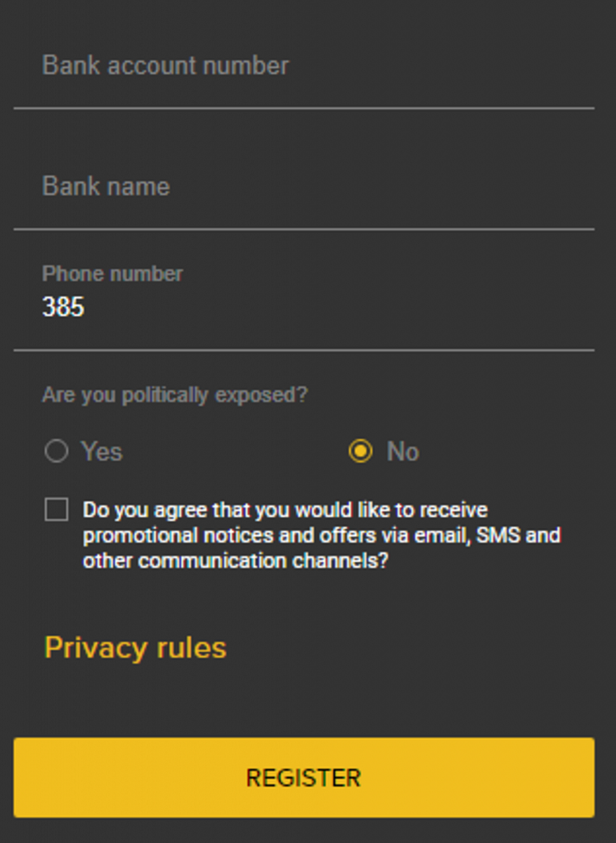Tick the promotional notices checkbox

[56, 509]
